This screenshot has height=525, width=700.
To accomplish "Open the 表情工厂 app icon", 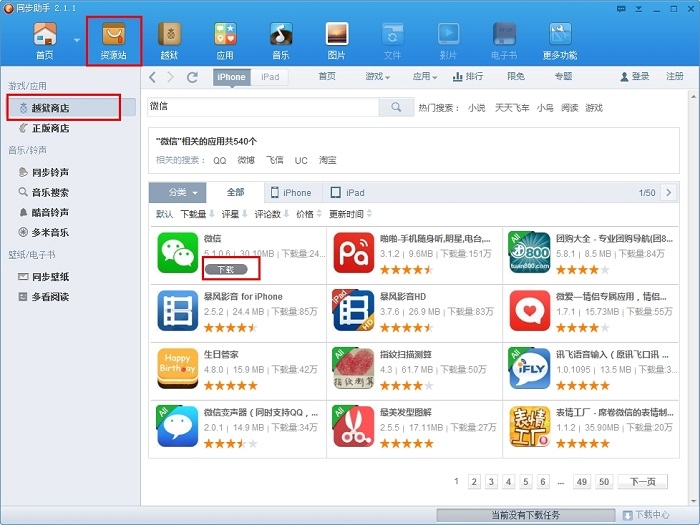I will coord(529,426).
